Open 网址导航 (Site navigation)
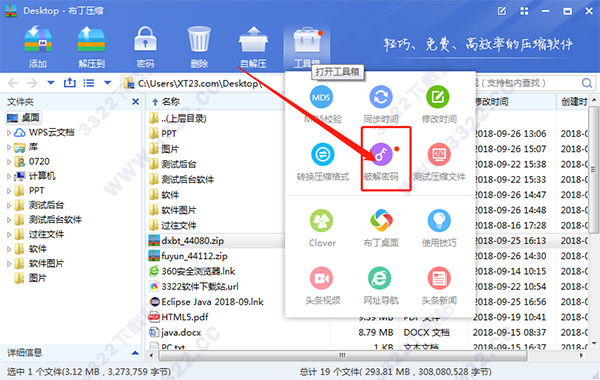Image resolution: width=600 pixels, height=380 pixels. click(381, 286)
